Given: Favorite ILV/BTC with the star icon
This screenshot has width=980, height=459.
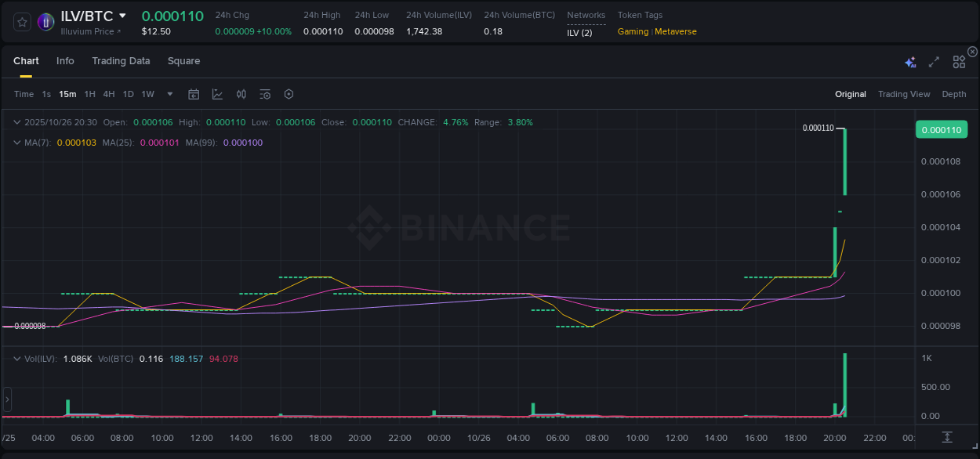Looking at the screenshot, I should (x=21, y=22).
